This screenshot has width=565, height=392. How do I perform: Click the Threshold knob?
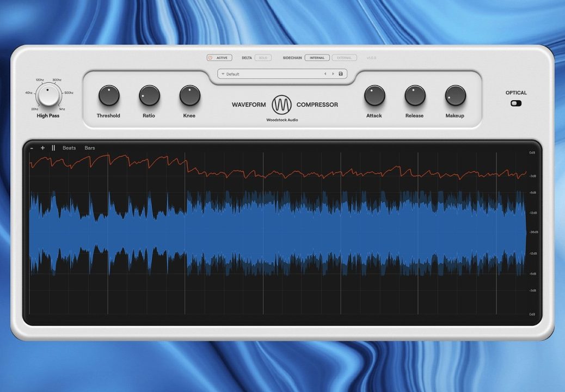pyautogui.click(x=109, y=95)
